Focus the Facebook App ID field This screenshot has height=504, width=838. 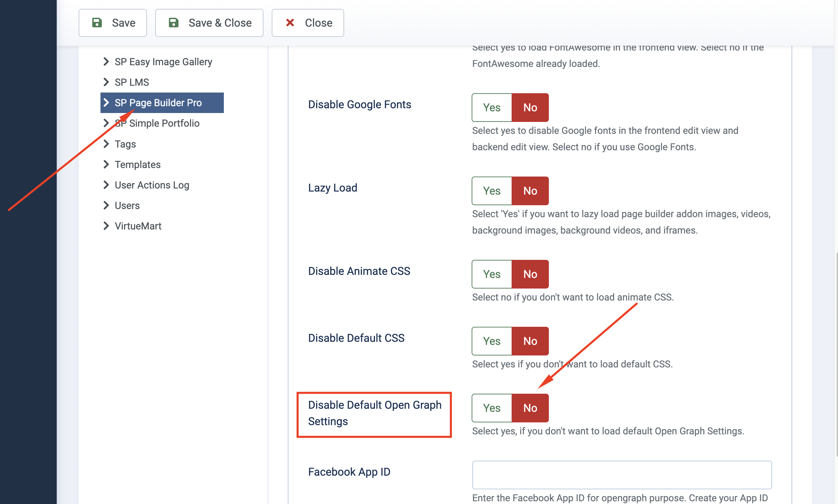[x=622, y=475]
